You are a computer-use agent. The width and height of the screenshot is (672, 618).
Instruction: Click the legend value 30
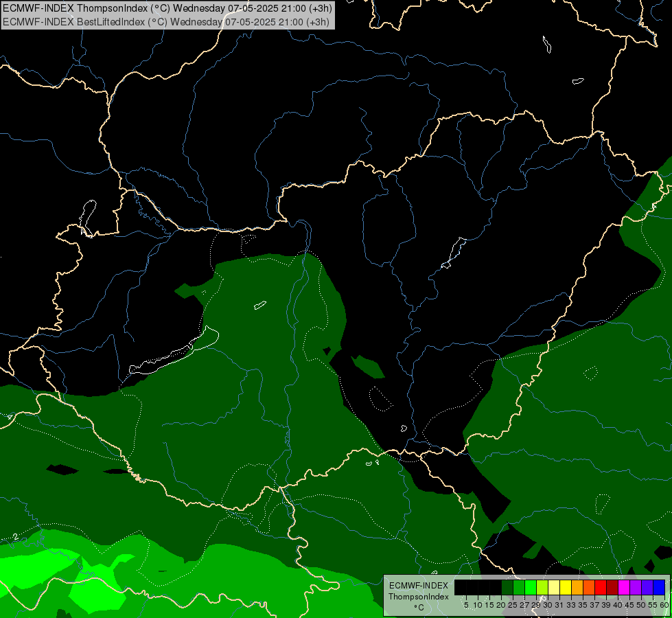[548, 605]
